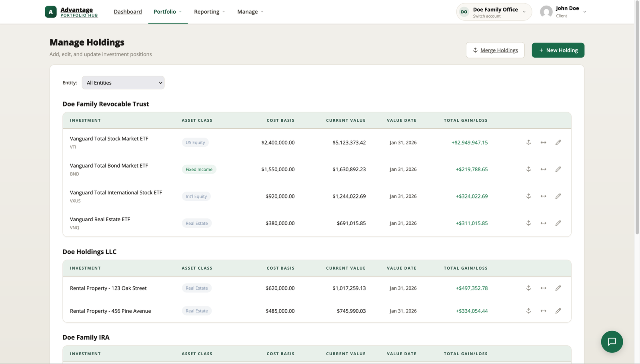This screenshot has height=364, width=640.
Task: Click the Fixed Income asset class tag
Action: tap(199, 169)
